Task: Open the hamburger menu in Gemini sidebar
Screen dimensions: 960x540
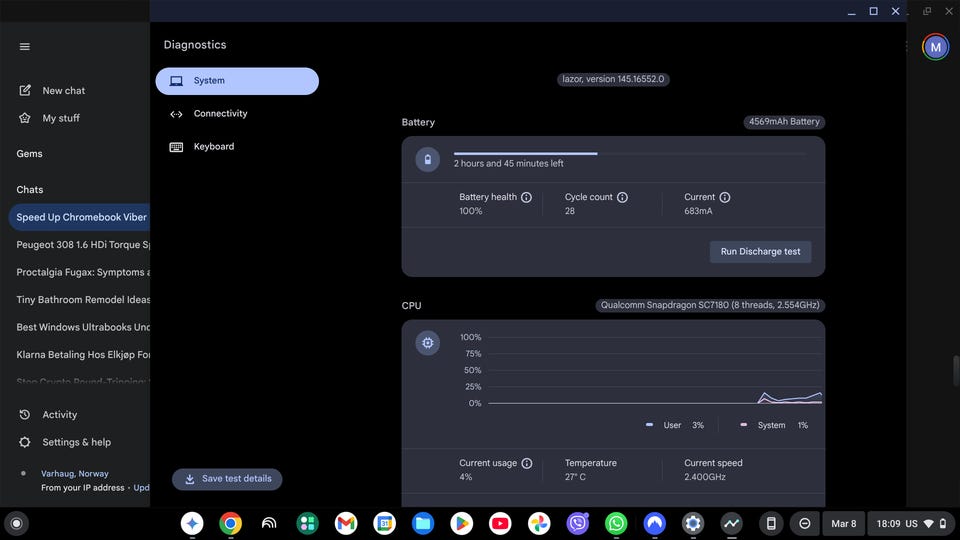Action: (25, 46)
